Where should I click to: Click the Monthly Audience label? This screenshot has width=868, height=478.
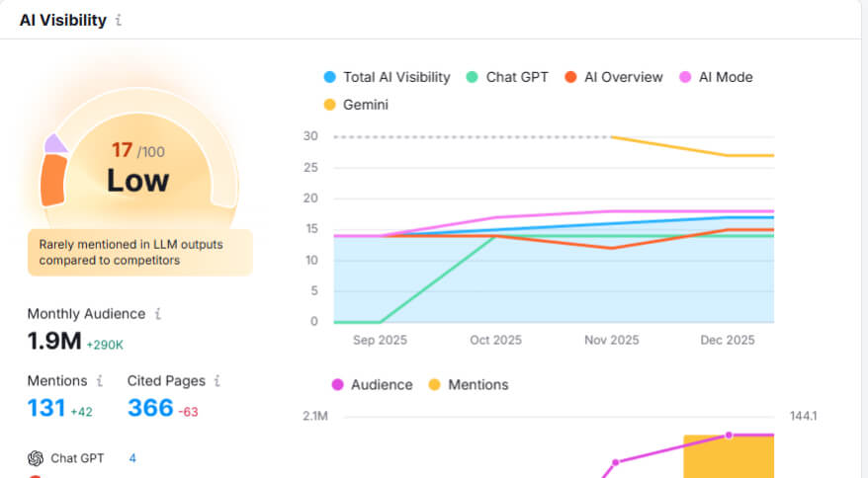coord(86,314)
